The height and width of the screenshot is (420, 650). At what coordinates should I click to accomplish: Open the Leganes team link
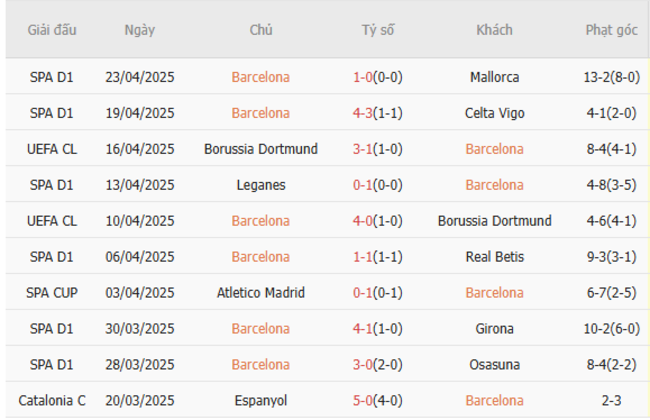261,185
